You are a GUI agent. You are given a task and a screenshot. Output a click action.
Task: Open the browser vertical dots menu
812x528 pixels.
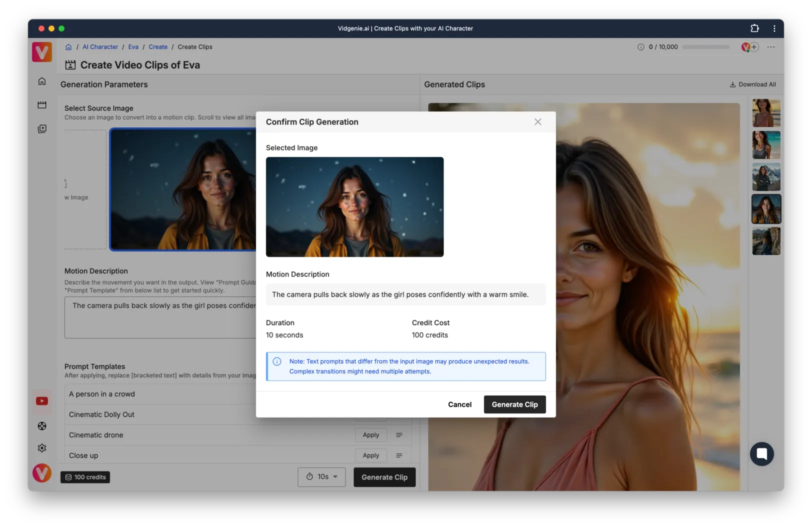[774, 28]
